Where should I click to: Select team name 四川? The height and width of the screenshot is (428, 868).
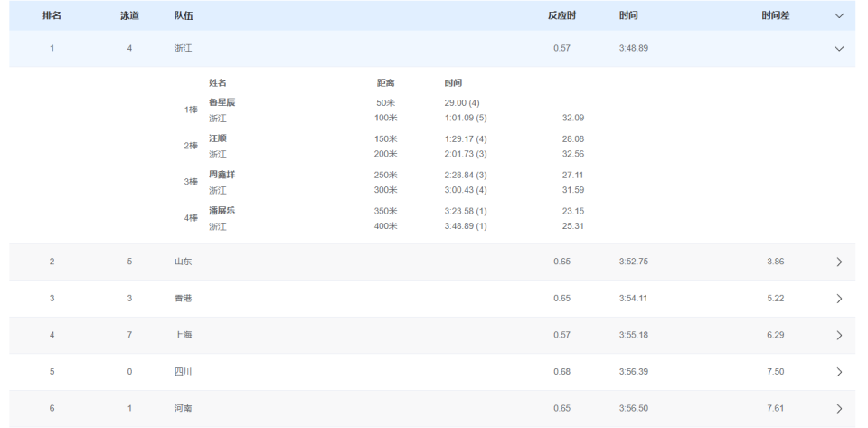click(183, 372)
